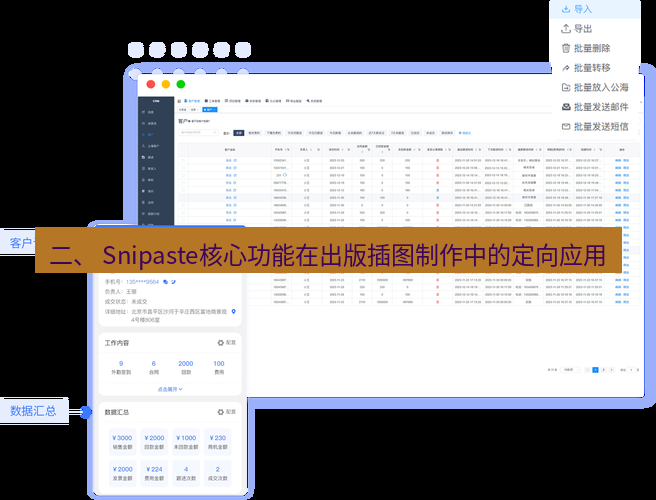This screenshot has width=656, height=500.
Task: Click the red close window button
Action: pos(151,84)
